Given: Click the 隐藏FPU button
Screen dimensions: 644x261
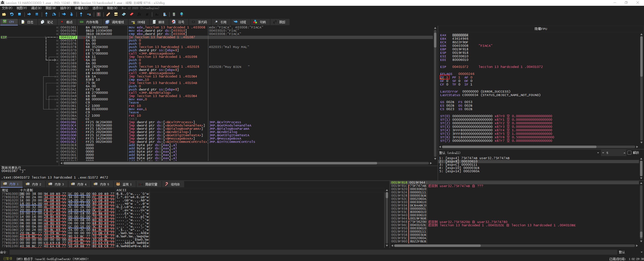Looking at the screenshot, I should click(541, 29).
